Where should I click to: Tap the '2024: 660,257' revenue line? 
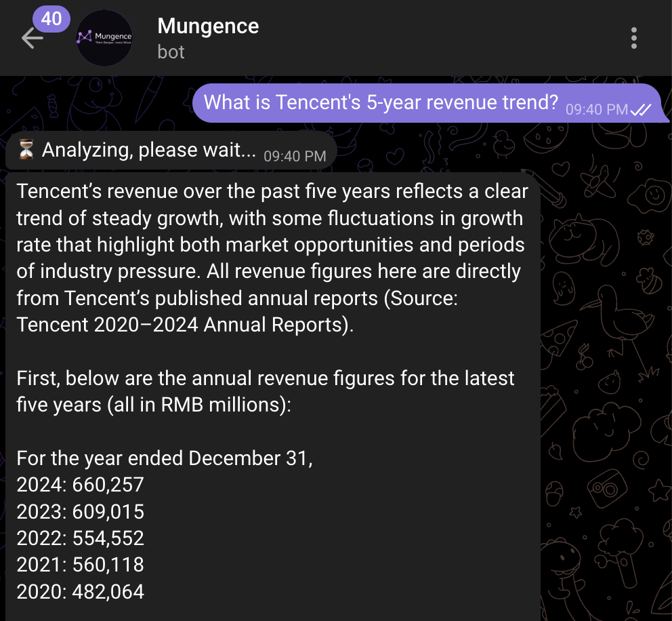(x=80, y=485)
